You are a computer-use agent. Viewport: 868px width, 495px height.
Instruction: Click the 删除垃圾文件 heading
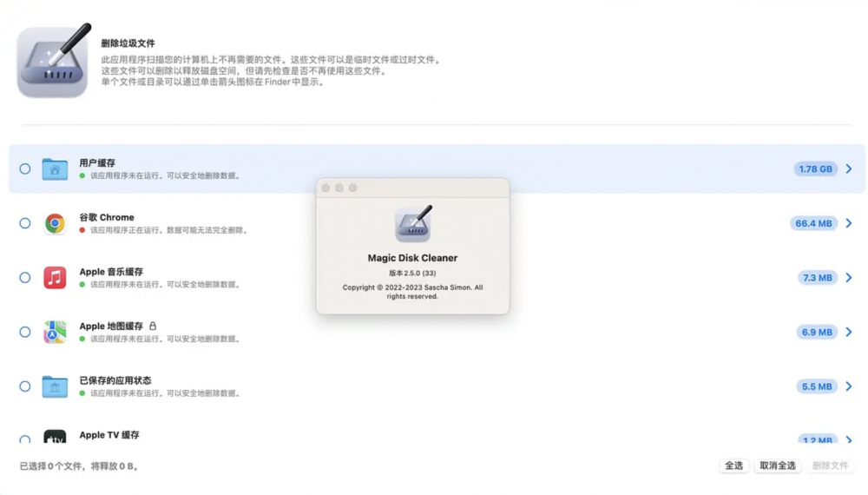pyautogui.click(x=128, y=43)
